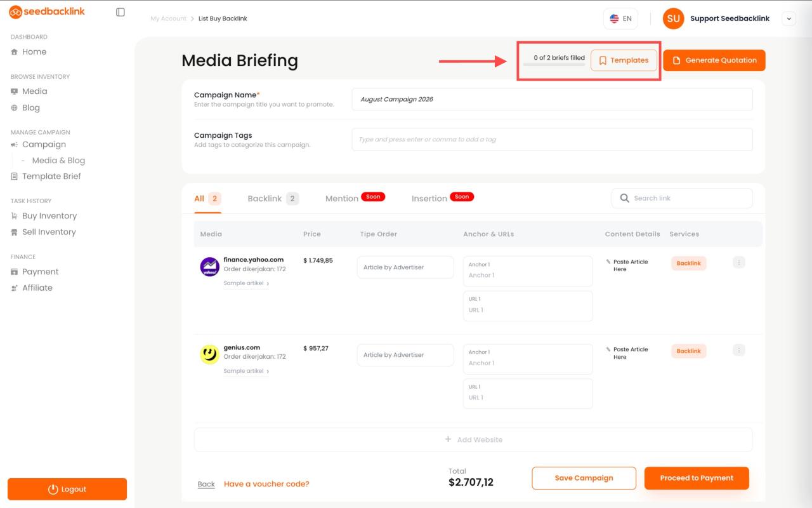Click Backlink badge for genius.com
Screen dimensions: 812x508
pos(688,351)
